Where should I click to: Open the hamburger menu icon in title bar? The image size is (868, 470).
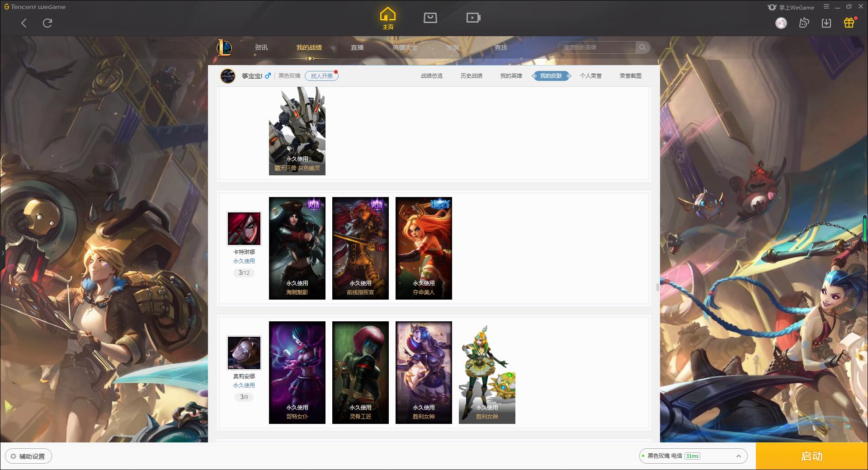[x=826, y=7]
